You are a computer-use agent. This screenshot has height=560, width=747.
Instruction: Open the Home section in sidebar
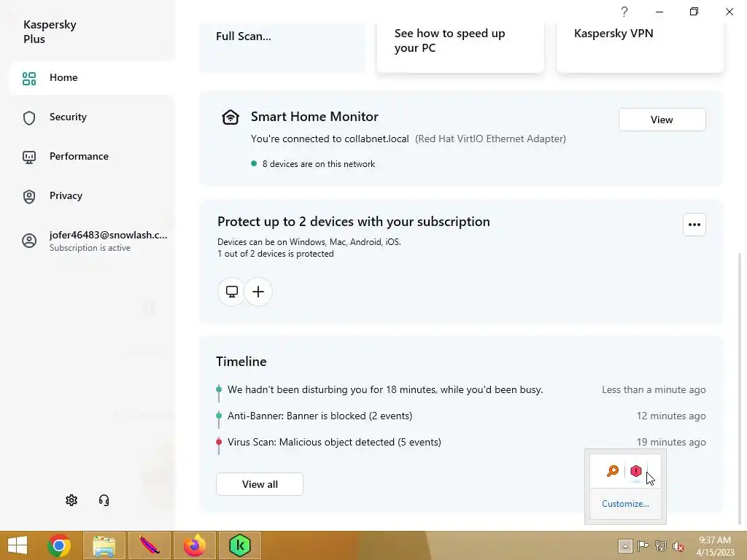tap(91, 77)
